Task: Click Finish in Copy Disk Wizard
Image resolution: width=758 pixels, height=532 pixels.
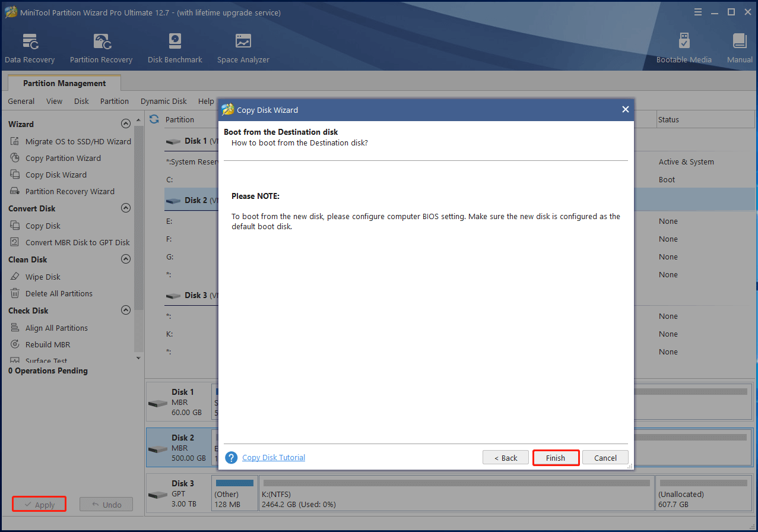Action: click(556, 458)
